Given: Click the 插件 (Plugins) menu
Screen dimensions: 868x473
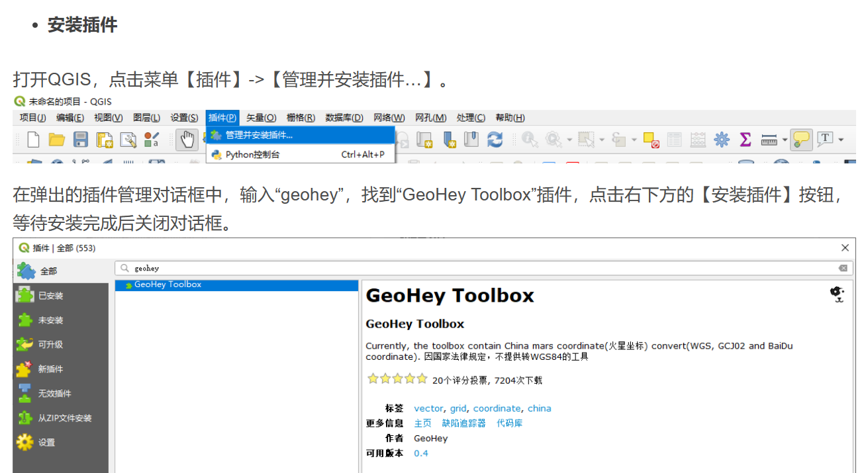Looking at the screenshot, I should point(222,118).
